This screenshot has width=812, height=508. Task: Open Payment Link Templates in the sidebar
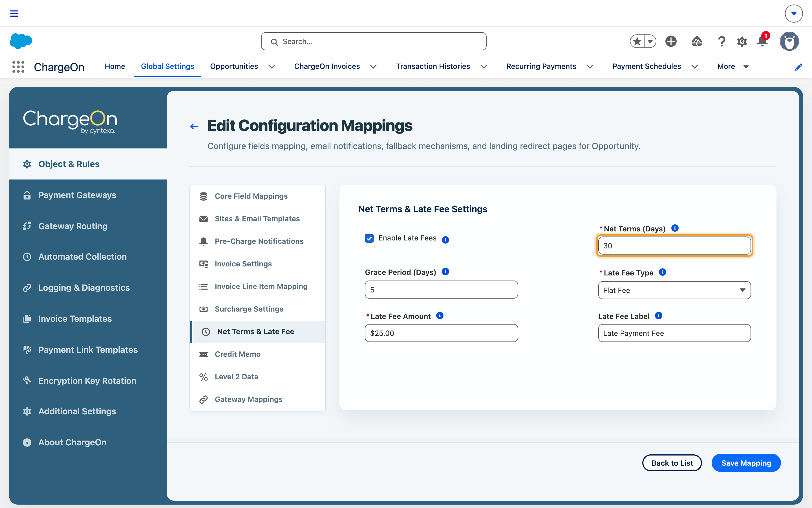(x=88, y=350)
